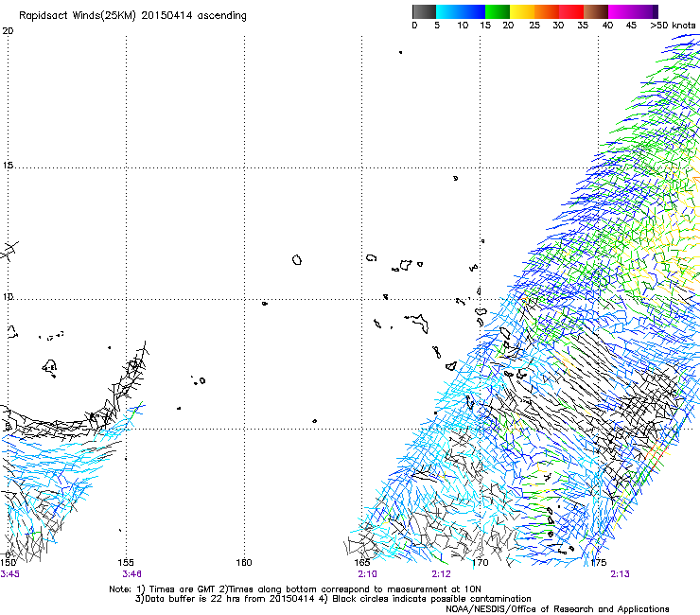Click the latitude label '15'
Screen dimensions: 700x615
pos(8,166)
